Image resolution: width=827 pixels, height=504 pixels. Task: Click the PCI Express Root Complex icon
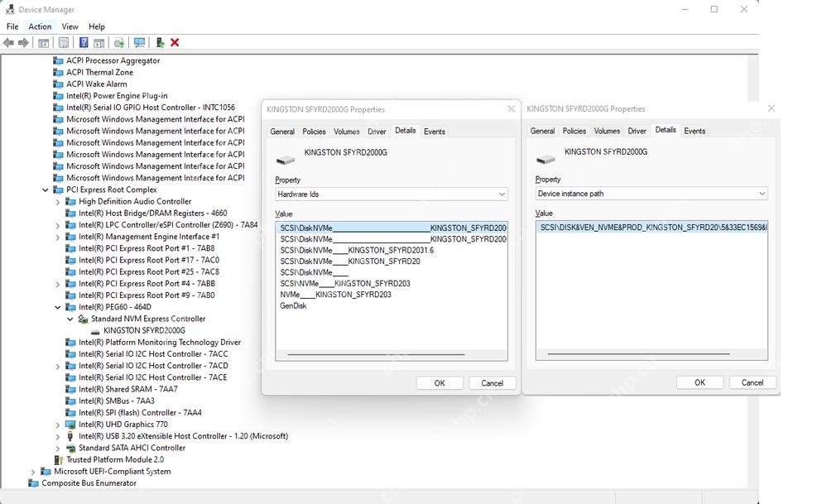[58, 190]
